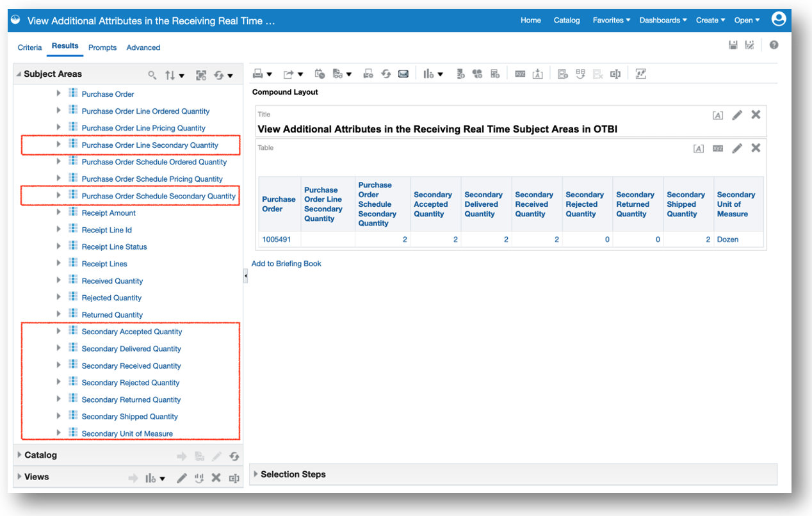Click the Views pane delete X icon

click(x=216, y=478)
